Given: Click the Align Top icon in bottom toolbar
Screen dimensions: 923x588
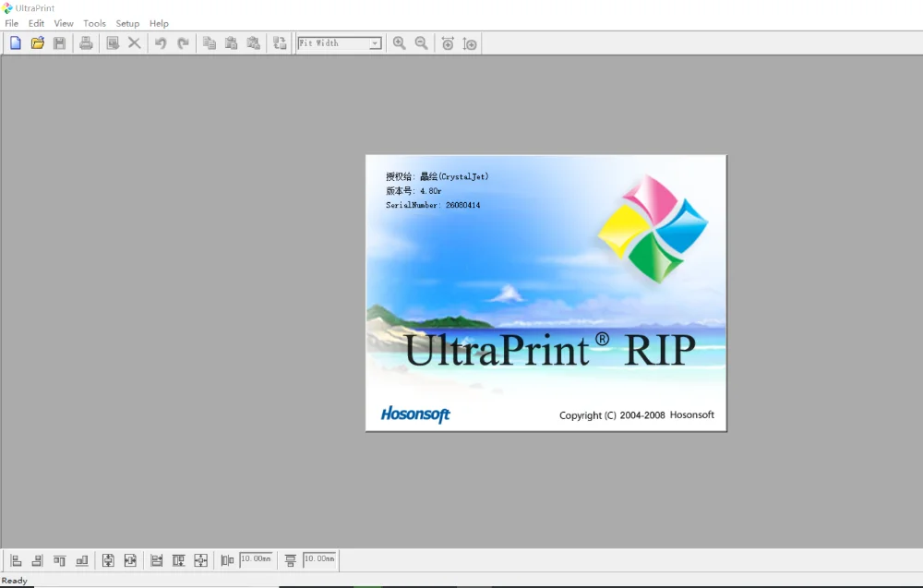Looking at the screenshot, I should tap(59, 560).
